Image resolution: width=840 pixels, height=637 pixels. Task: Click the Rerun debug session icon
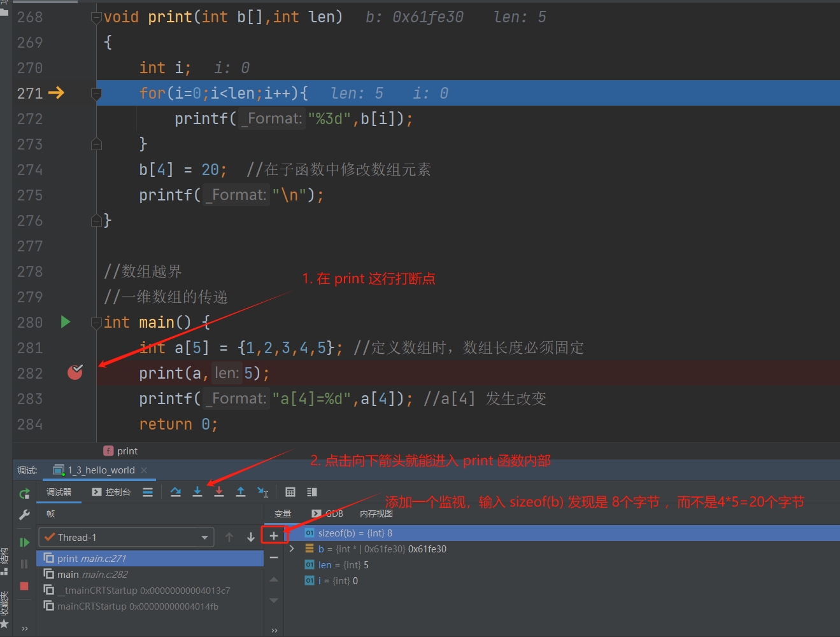[x=24, y=493]
